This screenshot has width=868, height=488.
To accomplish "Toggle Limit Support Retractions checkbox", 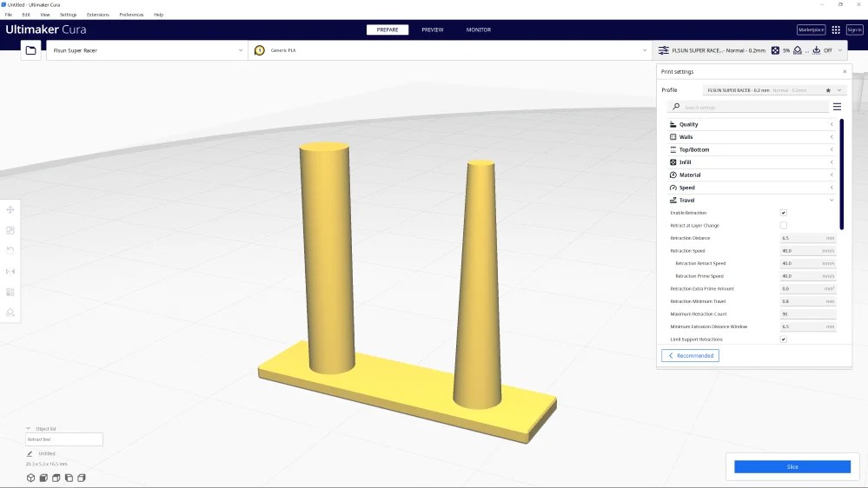I will (x=784, y=340).
